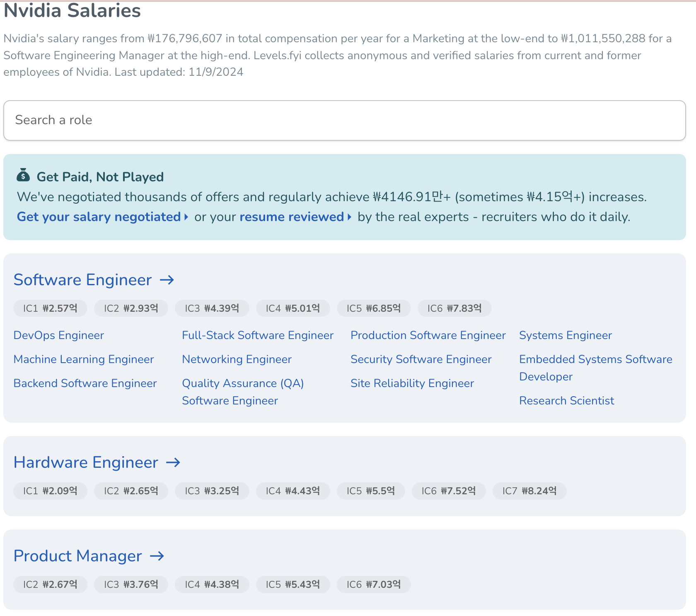The image size is (696, 616).
Task: Select Product Manager IC4 ₩4.38억 chip
Action: [212, 585]
